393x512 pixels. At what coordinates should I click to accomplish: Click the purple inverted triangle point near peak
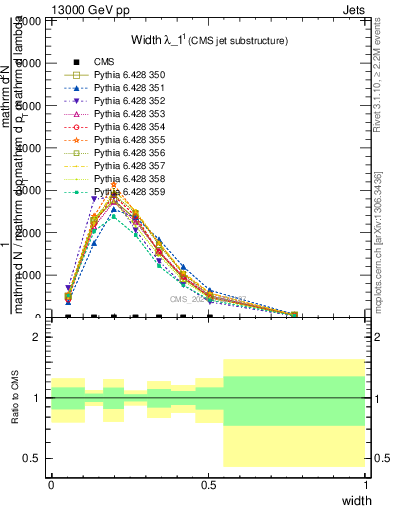coord(94,199)
